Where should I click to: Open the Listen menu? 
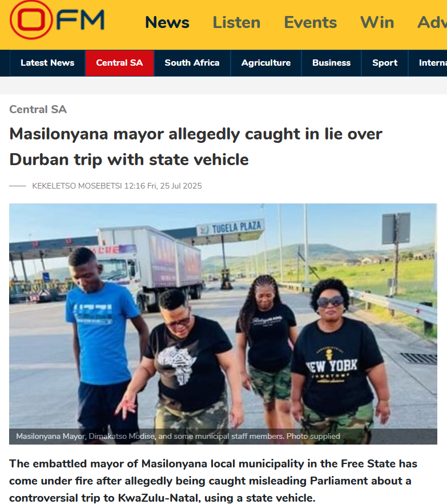point(236,22)
